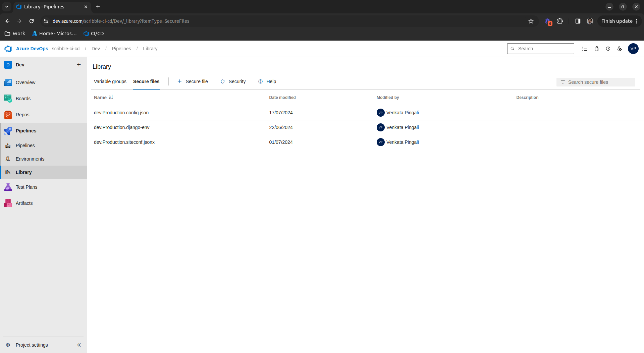The image size is (644, 353).
Task: Click Venkata Pingali avatar in django-env row
Action: click(x=380, y=127)
